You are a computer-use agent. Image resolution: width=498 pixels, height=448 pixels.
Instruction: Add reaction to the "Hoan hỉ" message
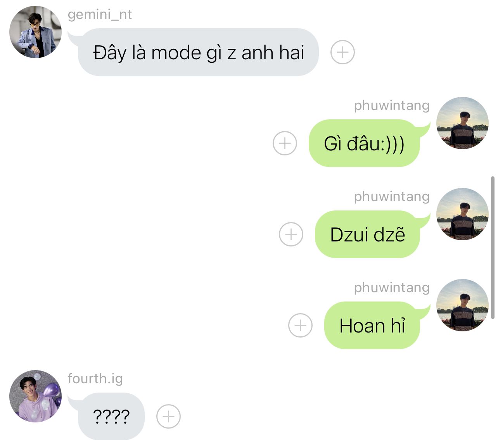click(301, 325)
